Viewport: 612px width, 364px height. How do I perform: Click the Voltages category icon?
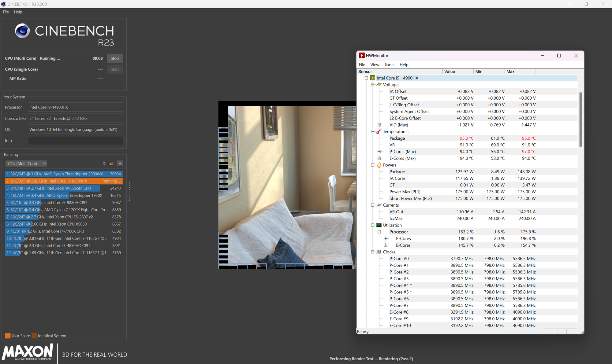(x=379, y=85)
